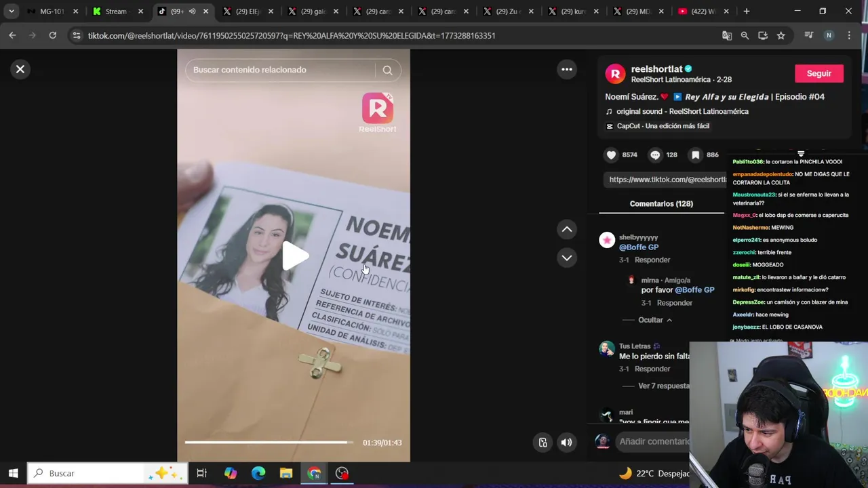Switch to the (29) kure X tab

click(573, 12)
